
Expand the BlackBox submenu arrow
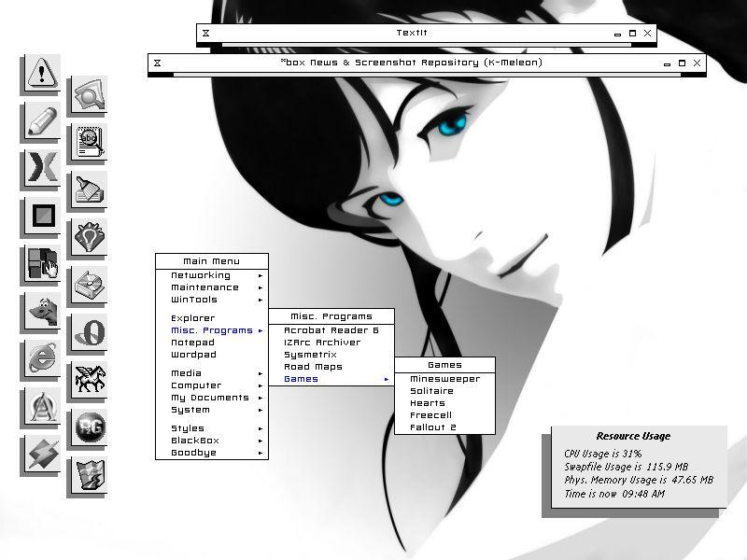261,441
